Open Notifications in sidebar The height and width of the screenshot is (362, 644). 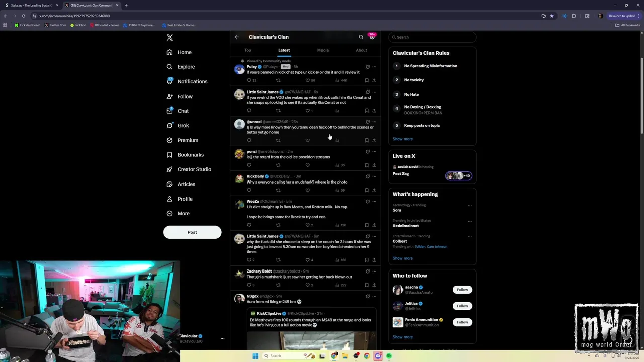(187, 81)
